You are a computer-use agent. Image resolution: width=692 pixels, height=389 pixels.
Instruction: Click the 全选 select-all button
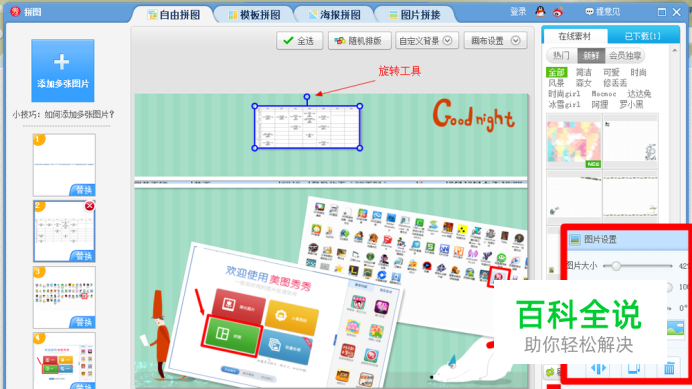click(x=300, y=41)
